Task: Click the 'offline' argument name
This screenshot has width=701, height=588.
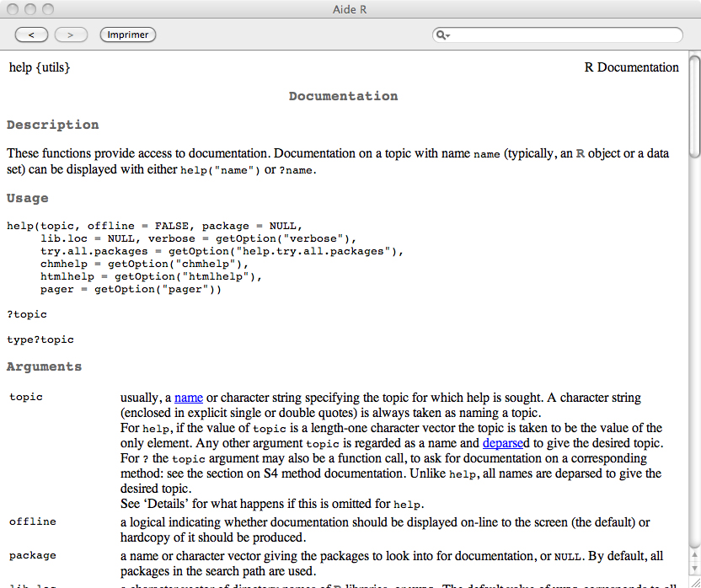Action: [33, 521]
